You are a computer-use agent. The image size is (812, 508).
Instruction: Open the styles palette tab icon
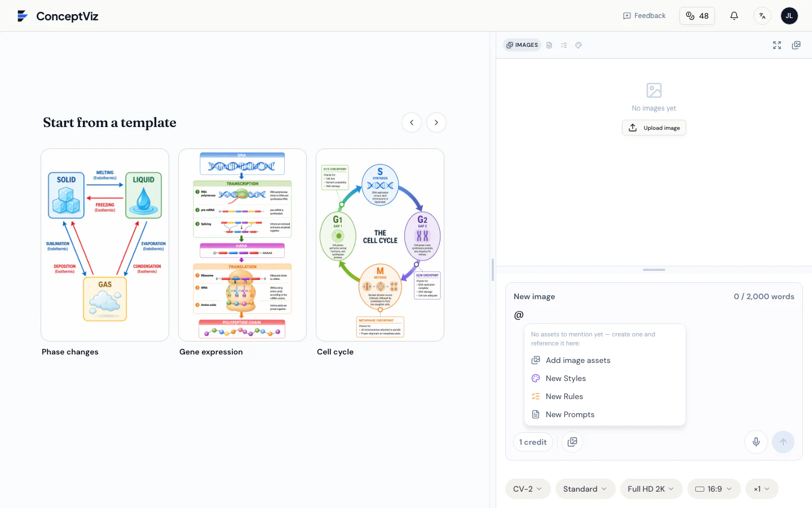[579, 45]
